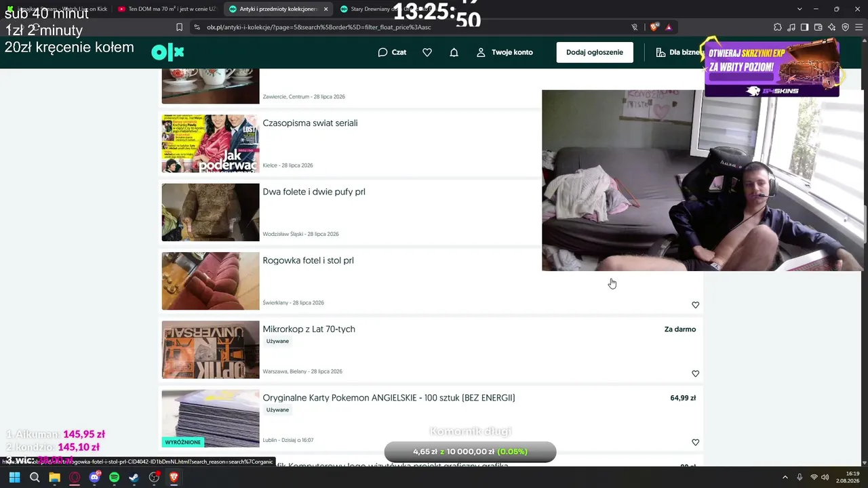Screen dimensions: 868x488
Task: Open the browser extensions puzzle icon
Action: pos(777,27)
